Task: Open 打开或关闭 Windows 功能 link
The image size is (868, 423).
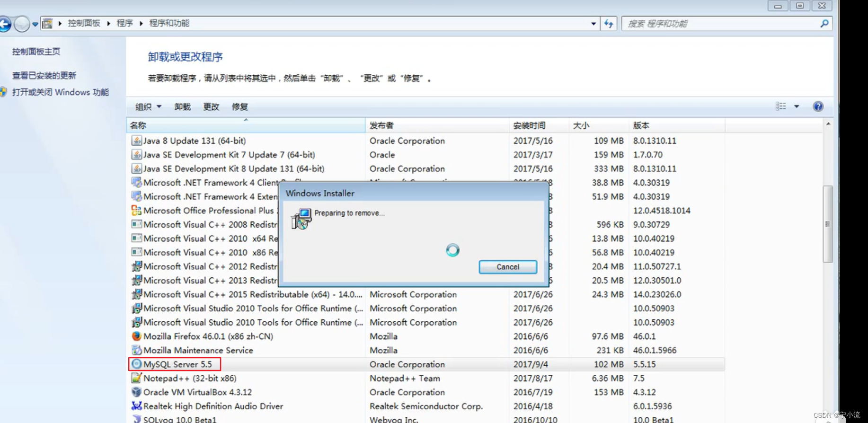Action: point(61,92)
